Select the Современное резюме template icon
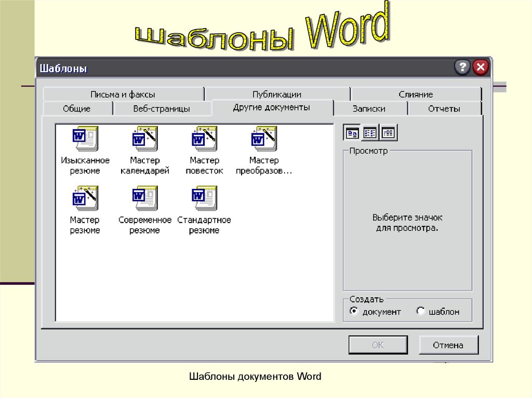 (144, 198)
